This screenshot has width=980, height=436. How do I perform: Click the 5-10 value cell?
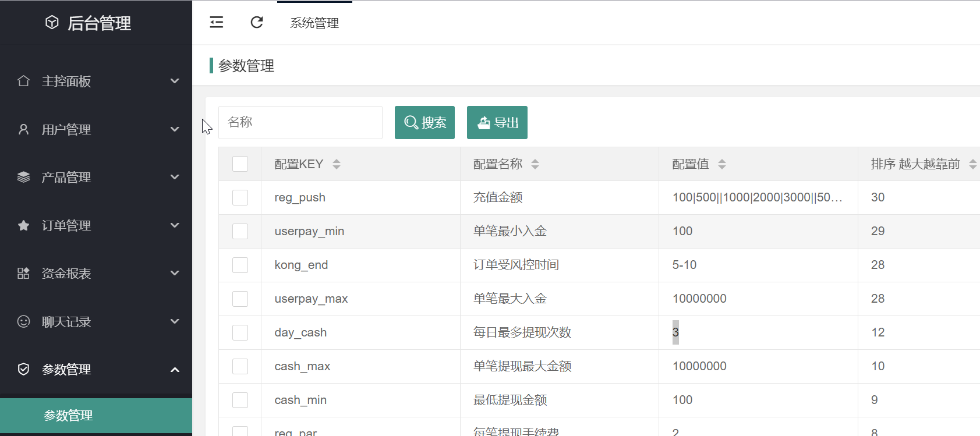pyautogui.click(x=758, y=265)
